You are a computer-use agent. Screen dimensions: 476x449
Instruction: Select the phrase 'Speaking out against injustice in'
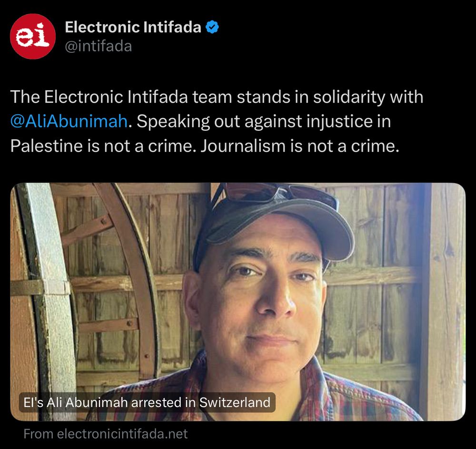[x=264, y=121]
